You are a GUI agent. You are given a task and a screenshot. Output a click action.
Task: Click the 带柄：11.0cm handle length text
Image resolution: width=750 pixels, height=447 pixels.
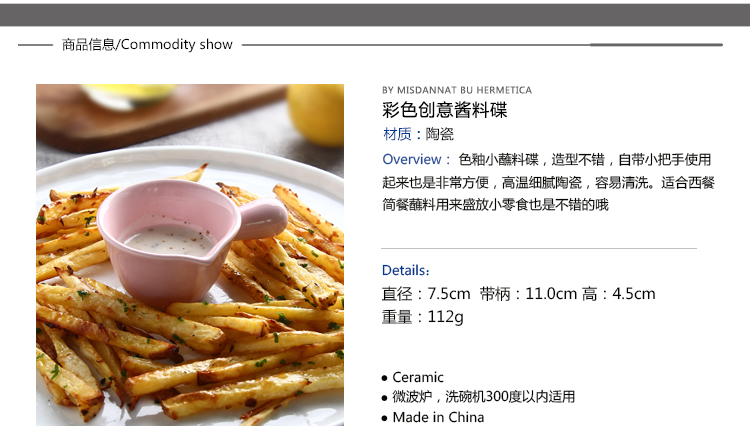click(x=528, y=294)
